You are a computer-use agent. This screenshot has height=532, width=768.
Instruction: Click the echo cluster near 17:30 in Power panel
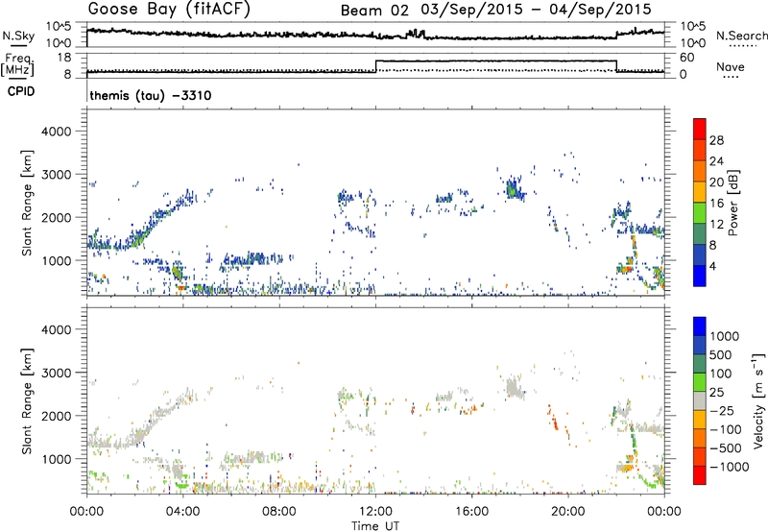513,188
